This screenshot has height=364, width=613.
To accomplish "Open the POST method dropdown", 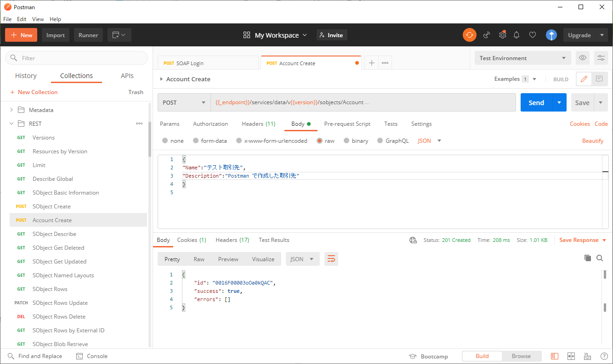I will click(x=184, y=102).
